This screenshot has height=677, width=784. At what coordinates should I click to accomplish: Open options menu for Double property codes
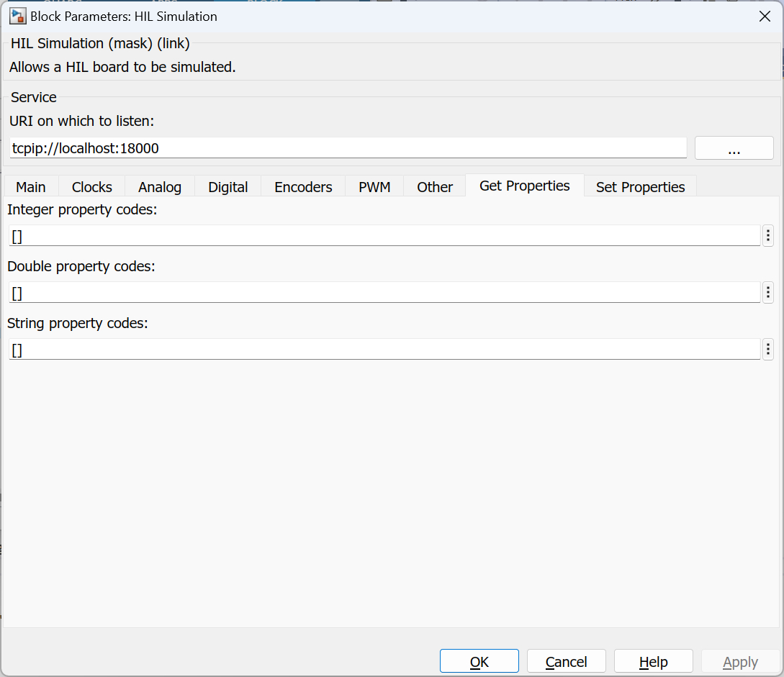767,292
